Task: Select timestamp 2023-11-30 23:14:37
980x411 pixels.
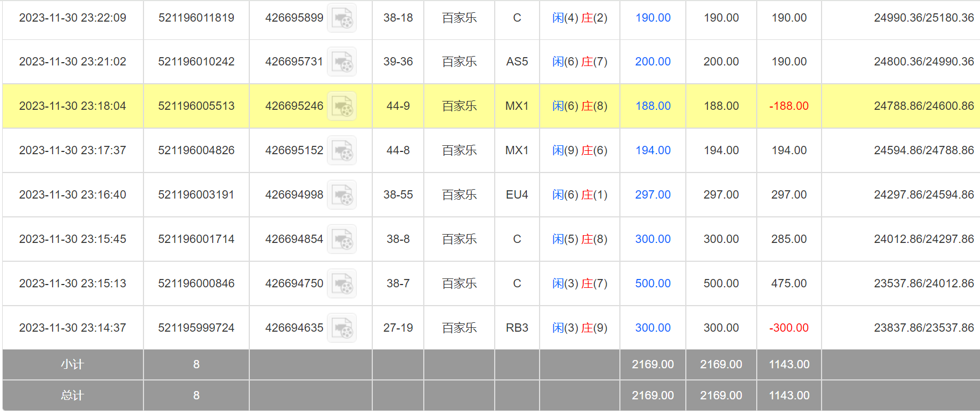Action: (x=73, y=328)
